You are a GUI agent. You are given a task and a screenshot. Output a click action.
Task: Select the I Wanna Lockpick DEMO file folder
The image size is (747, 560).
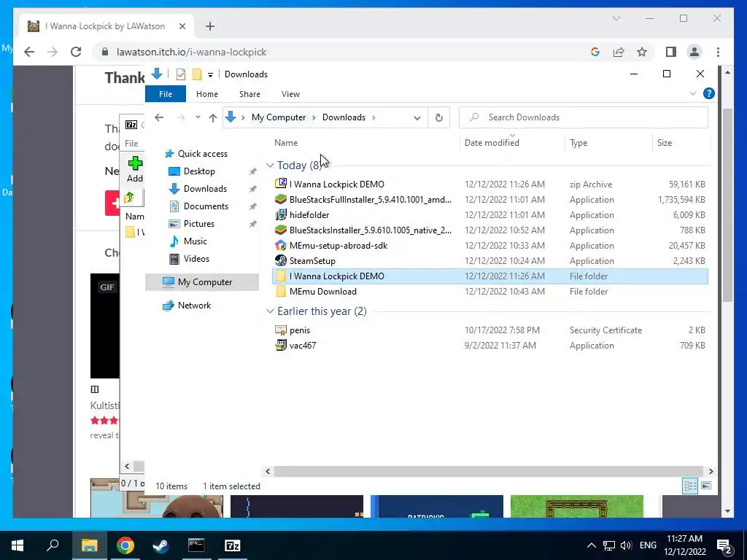click(x=489, y=276)
